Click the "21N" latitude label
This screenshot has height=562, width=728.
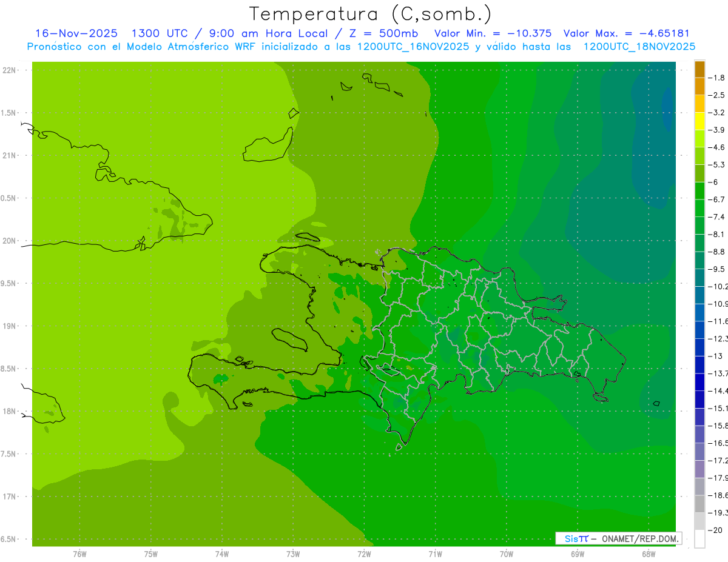click(8, 155)
